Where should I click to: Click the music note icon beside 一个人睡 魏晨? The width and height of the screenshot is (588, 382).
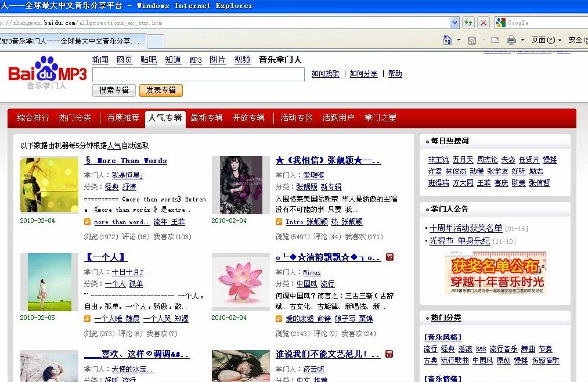click(x=88, y=319)
